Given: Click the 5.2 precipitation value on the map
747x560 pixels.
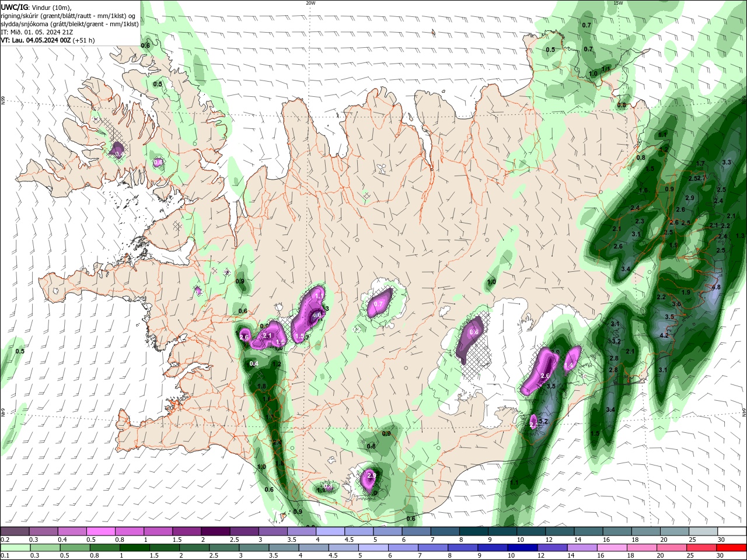Looking at the screenshot, I should point(543,421).
